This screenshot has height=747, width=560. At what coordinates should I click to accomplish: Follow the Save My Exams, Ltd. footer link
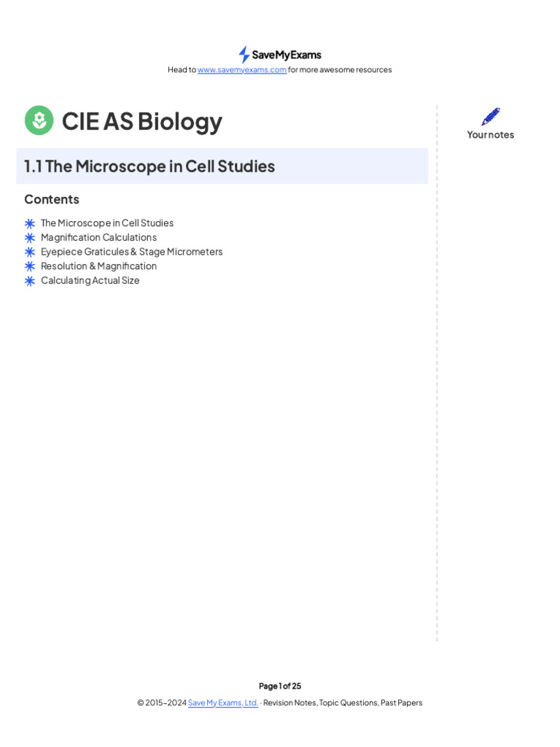tap(223, 703)
